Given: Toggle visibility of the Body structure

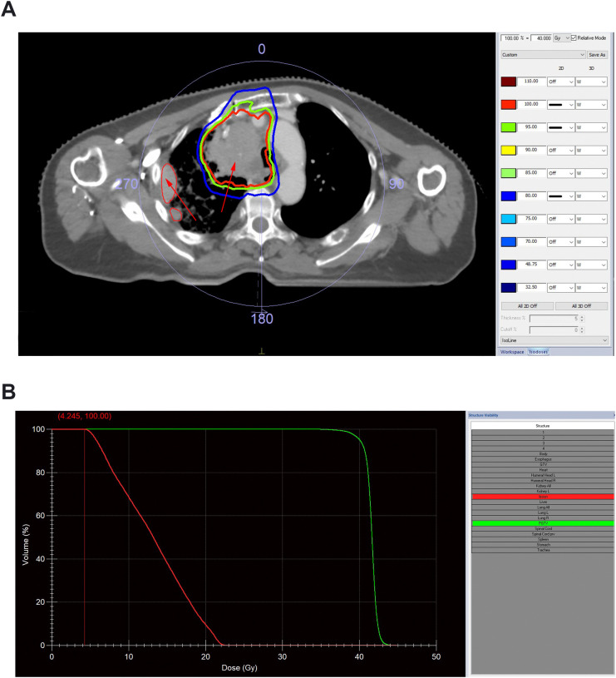Looking at the screenshot, I should 543,454.
